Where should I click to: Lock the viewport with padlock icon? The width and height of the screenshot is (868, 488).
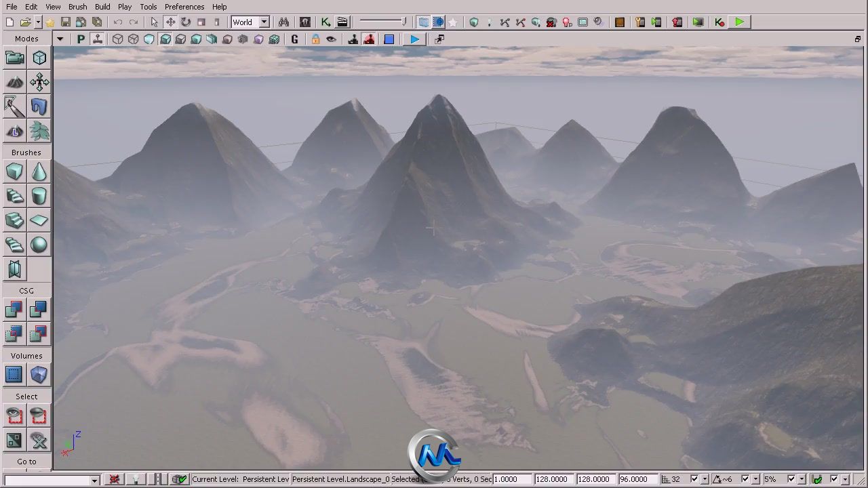pyautogui.click(x=315, y=39)
